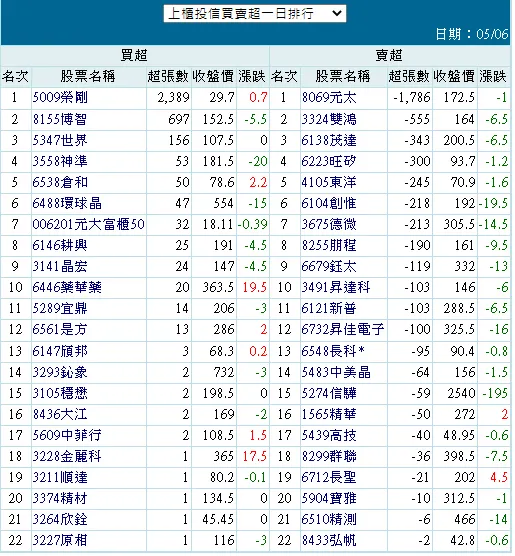Open stock link 6488環球晶
Image resolution: width=515 pixels, height=556 pixels.
click(67, 203)
